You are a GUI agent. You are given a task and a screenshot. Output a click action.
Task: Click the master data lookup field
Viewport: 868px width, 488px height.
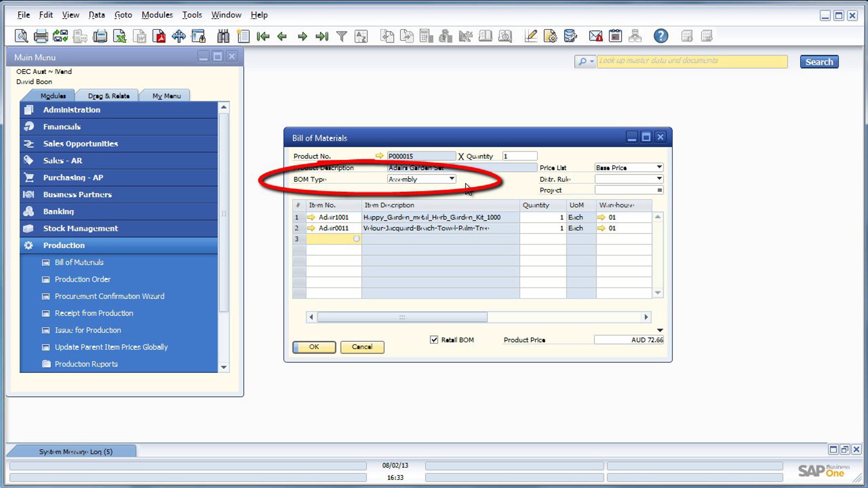coord(692,61)
